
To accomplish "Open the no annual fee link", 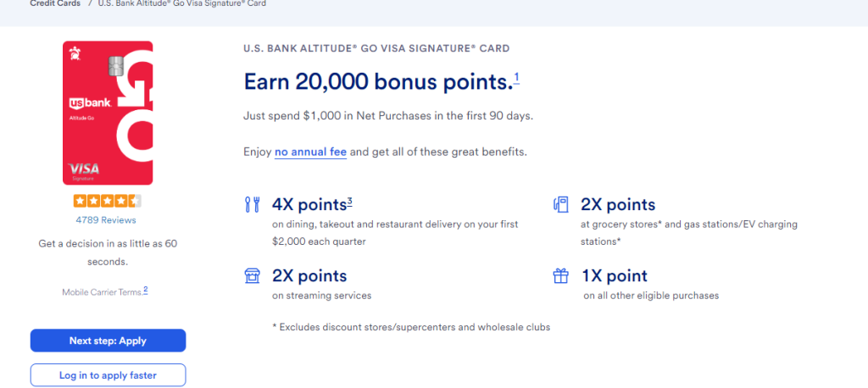I will point(310,152).
